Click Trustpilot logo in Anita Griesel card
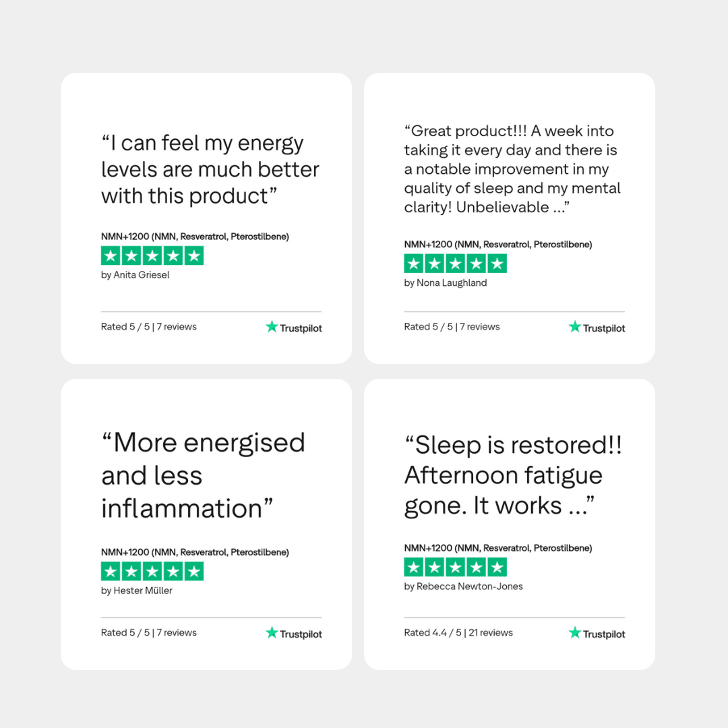728x728 pixels. coord(294,328)
